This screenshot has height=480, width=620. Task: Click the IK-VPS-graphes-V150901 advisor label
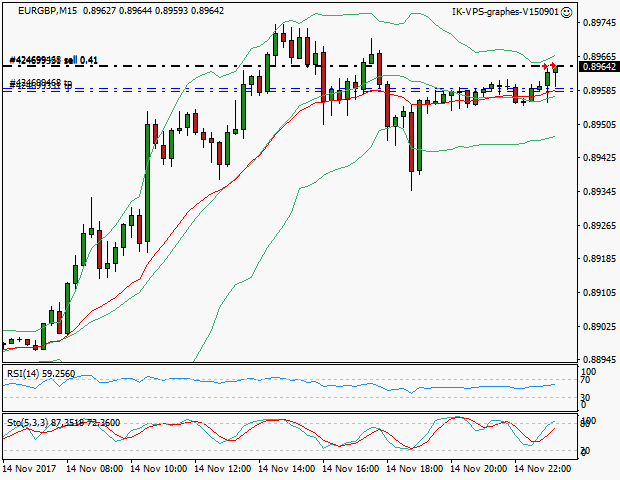(x=505, y=12)
